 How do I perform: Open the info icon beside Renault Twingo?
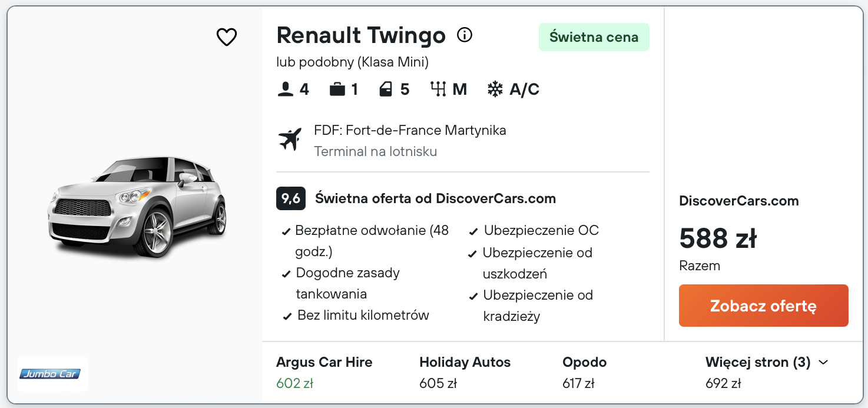(465, 35)
